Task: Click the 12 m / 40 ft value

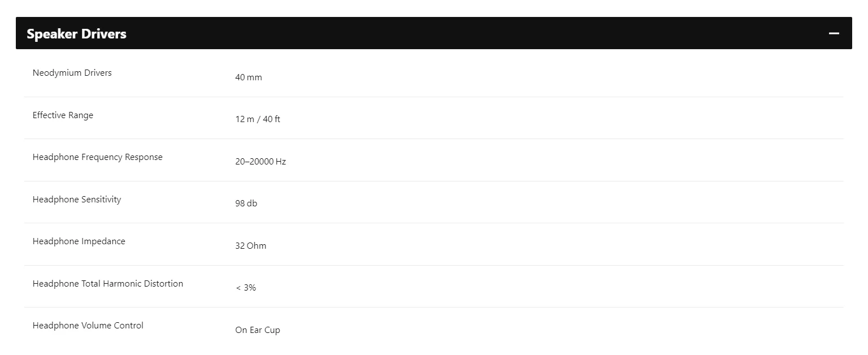Action: (x=258, y=119)
